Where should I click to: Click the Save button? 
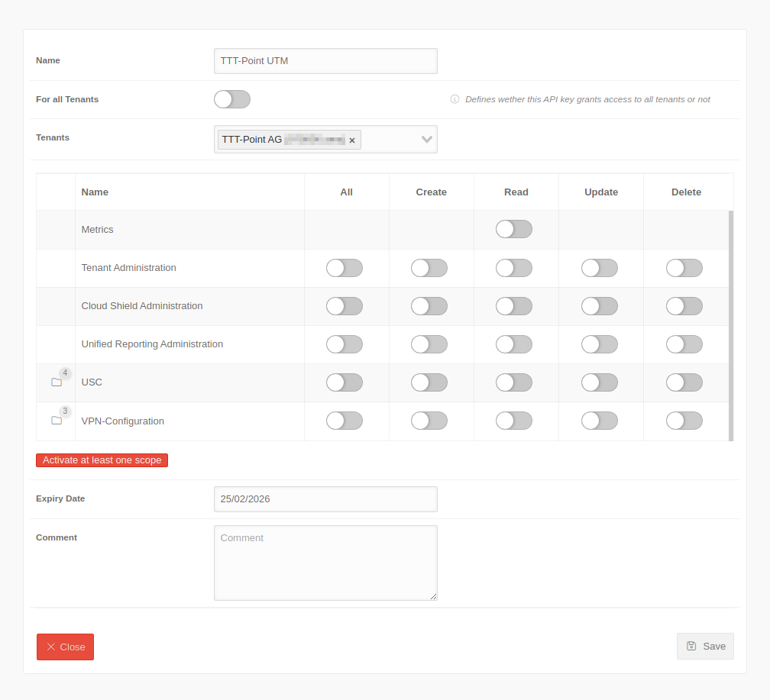coord(705,646)
